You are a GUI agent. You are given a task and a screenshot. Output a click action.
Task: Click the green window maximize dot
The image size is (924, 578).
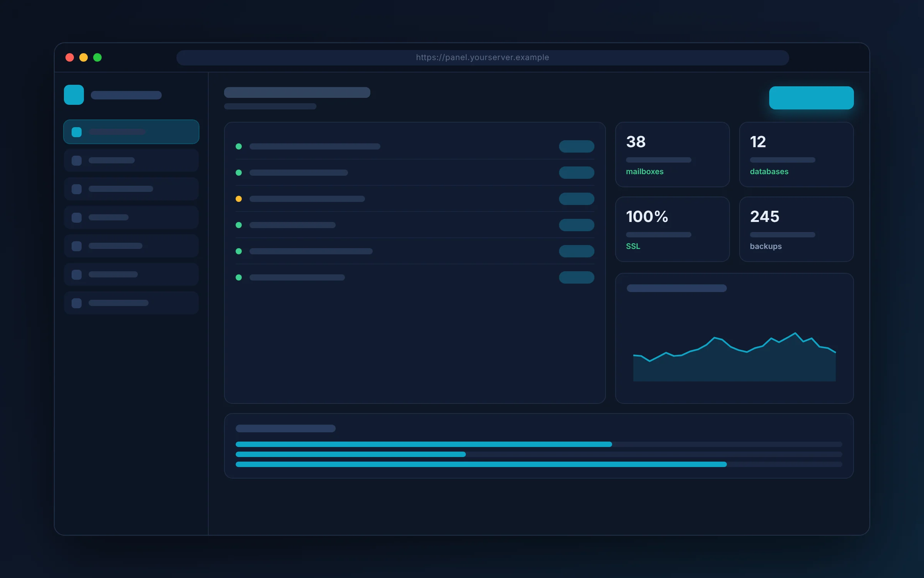97,57
